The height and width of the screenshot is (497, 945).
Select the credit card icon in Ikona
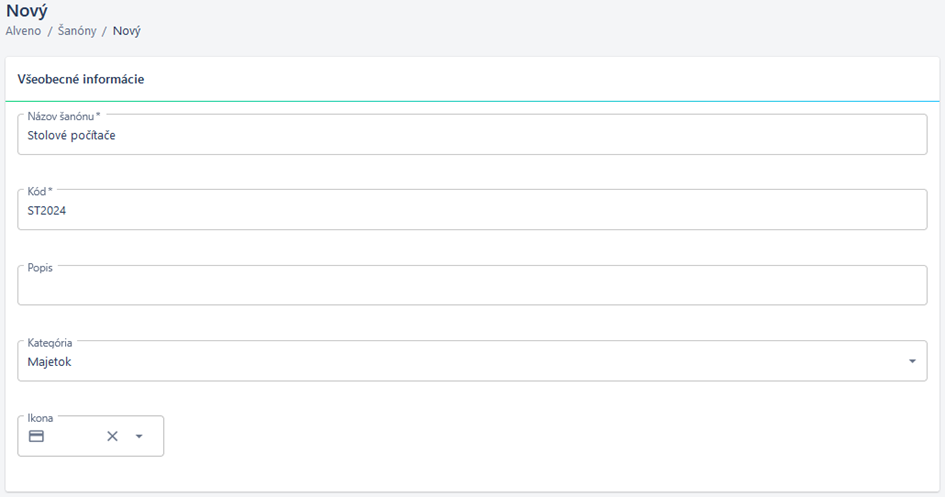pos(36,436)
